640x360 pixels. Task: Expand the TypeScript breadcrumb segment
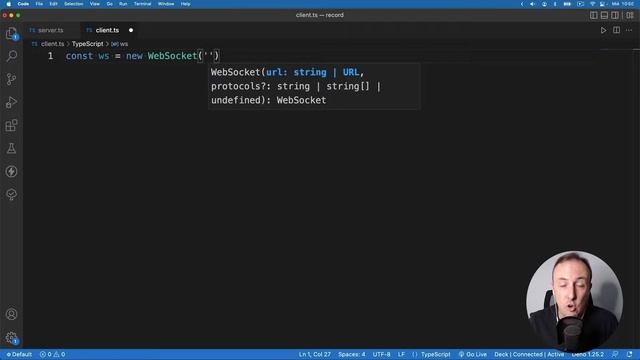pos(87,44)
